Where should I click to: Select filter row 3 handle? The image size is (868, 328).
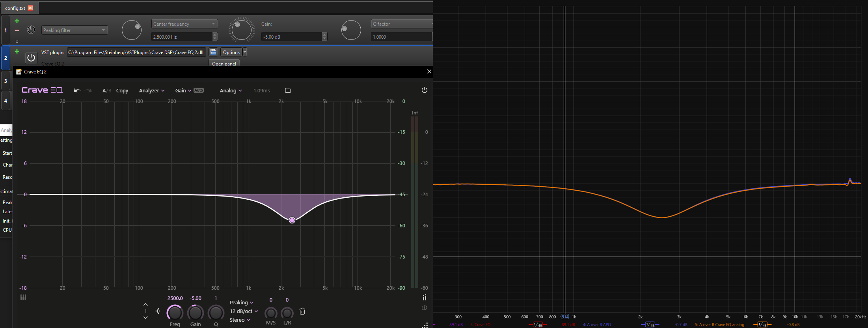click(6, 81)
